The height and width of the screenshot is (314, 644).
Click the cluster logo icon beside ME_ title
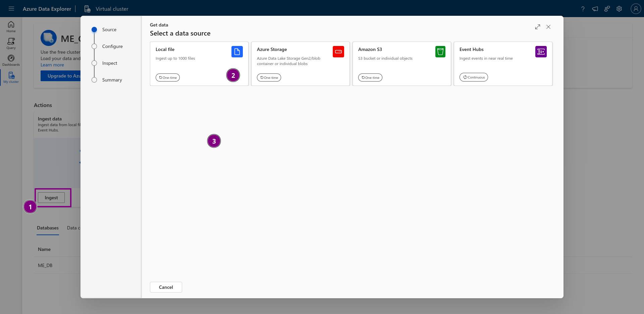click(49, 38)
